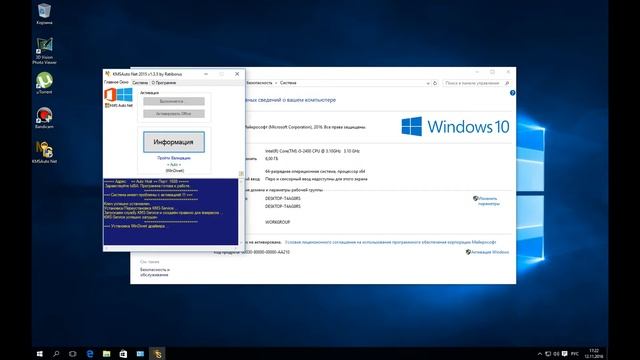Open the network icon in system tray
Screen dimensions: 640x360
click(x=548, y=354)
